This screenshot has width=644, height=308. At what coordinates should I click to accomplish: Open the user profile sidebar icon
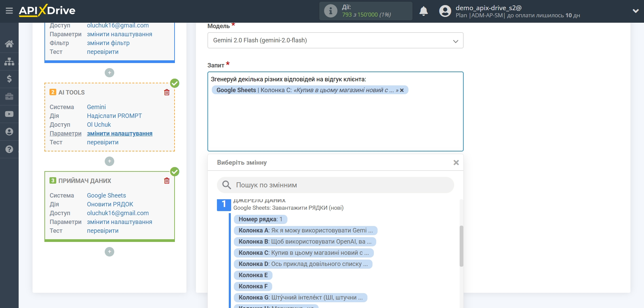pos(9,132)
